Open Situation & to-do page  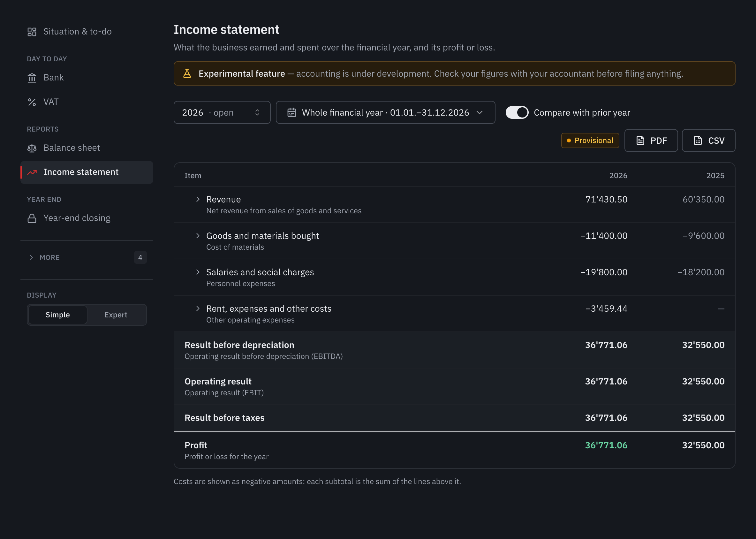87,32
